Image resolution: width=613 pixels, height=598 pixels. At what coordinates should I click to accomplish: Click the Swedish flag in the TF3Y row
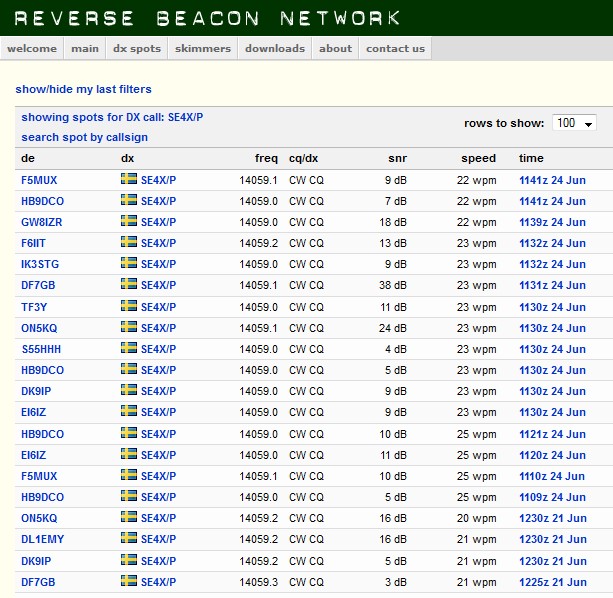(128, 307)
